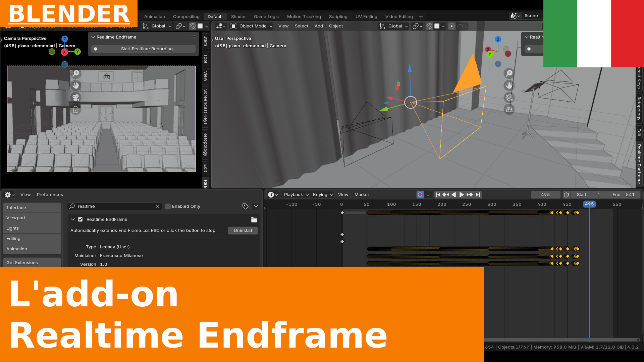Open Object Mode dropdown in user perspective viewport
Image resolution: width=644 pixels, height=362 pixels.
click(x=252, y=26)
